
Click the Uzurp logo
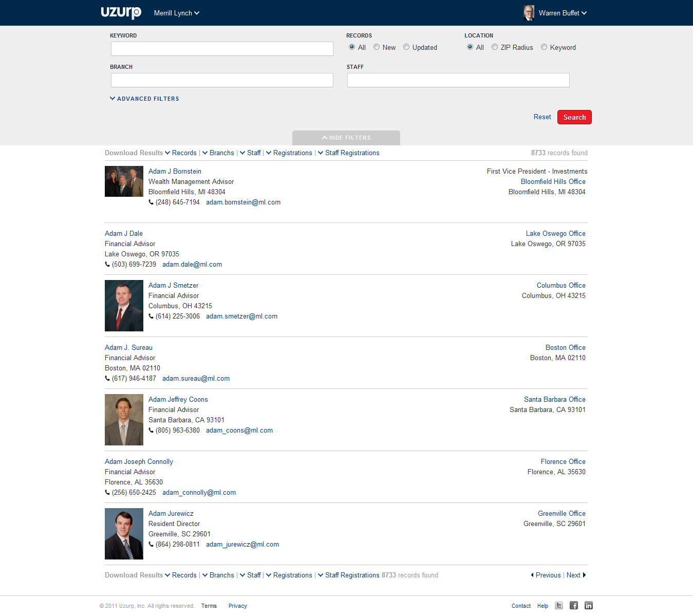[121, 12]
